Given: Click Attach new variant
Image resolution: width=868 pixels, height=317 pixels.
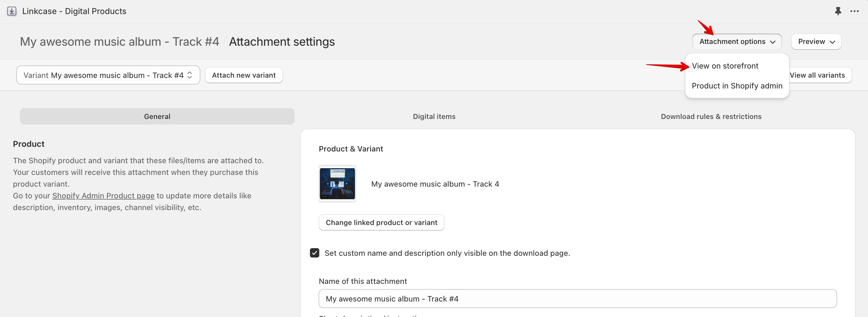Looking at the screenshot, I should 243,75.
